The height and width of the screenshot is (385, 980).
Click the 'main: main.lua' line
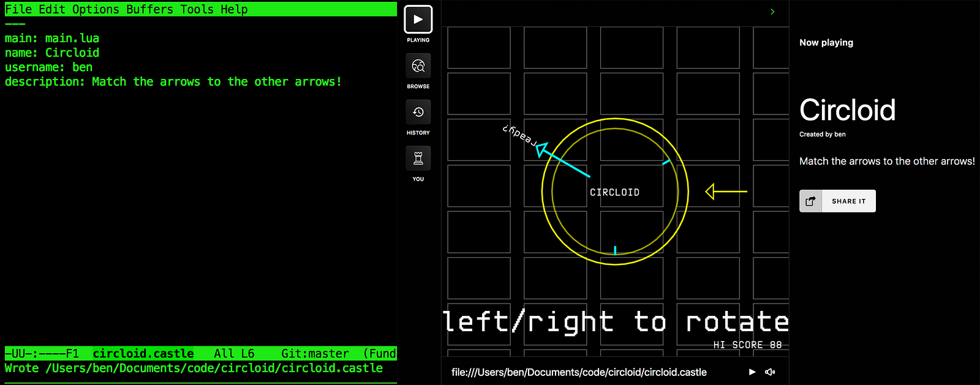[x=52, y=38]
